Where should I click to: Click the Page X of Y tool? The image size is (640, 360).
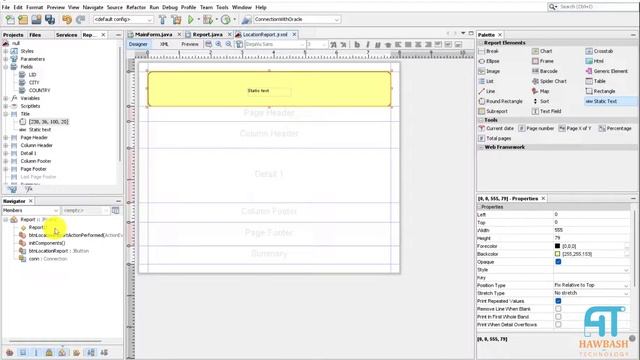click(575, 128)
